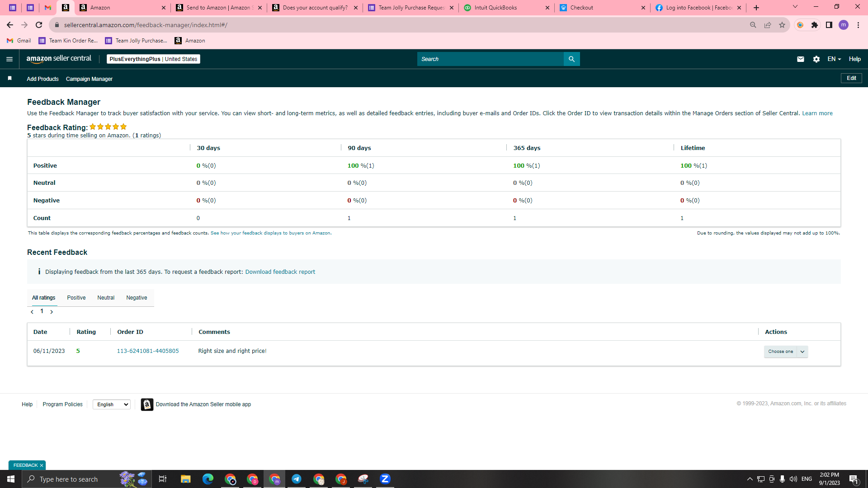Expand the EN language dropdown
This screenshot has height=488, width=868.
click(x=834, y=59)
